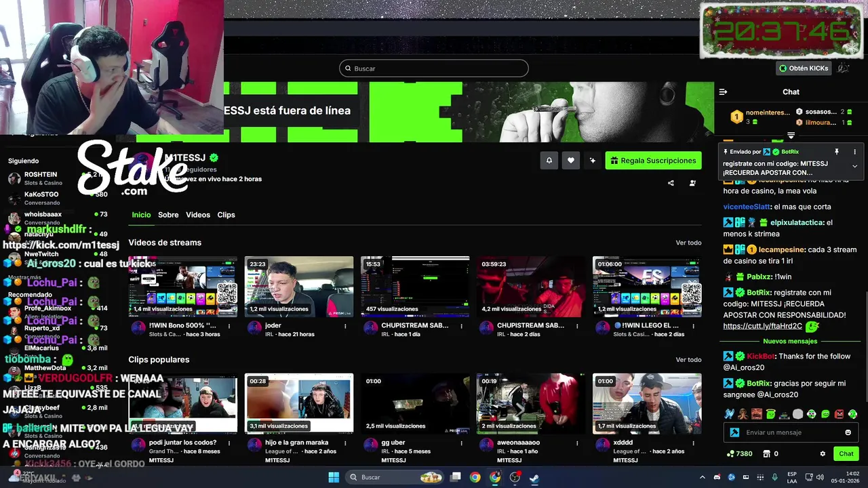Open the 03:59:23 stream video thumbnail

[x=531, y=287]
